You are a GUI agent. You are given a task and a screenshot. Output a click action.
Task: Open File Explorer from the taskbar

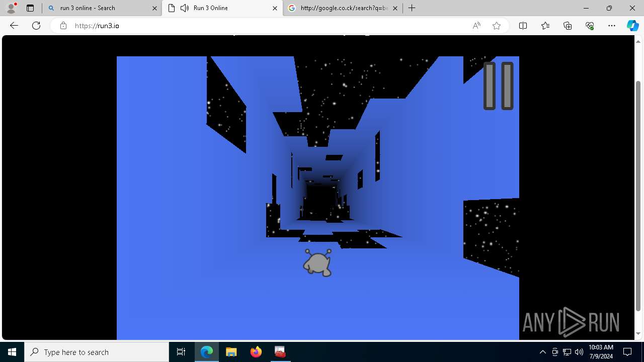231,352
